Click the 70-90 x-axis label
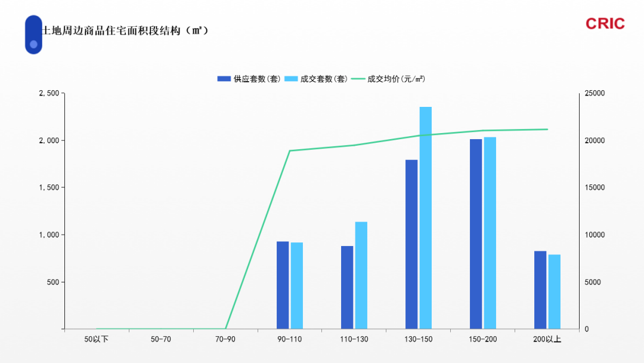The width and height of the screenshot is (644, 363). (x=225, y=339)
